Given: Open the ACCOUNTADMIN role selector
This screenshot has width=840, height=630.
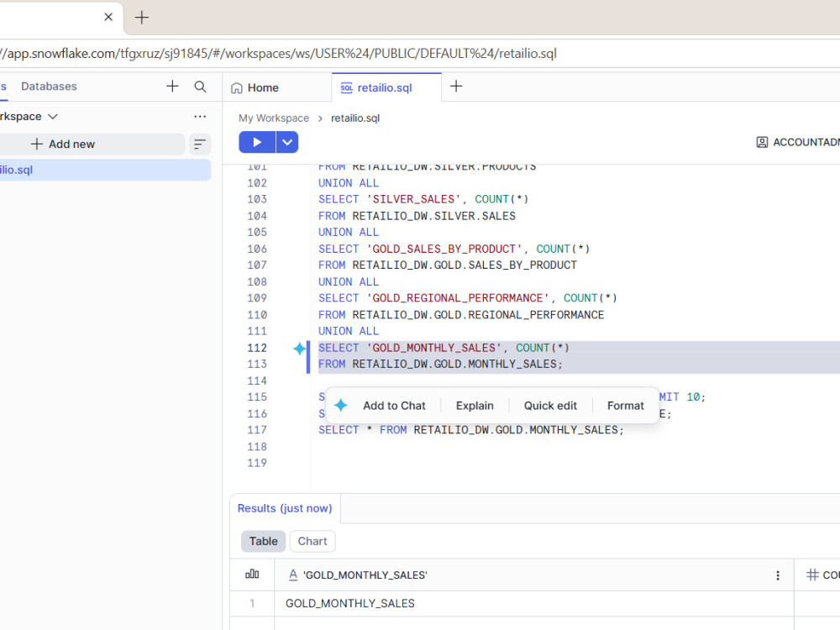Looking at the screenshot, I should 798,143.
